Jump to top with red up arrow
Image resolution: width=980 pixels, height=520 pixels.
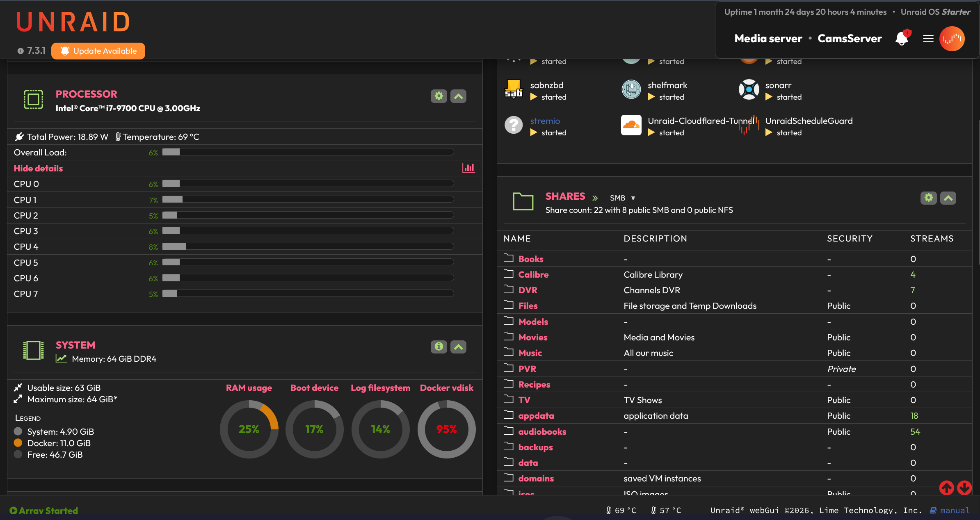pyautogui.click(x=947, y=488)
